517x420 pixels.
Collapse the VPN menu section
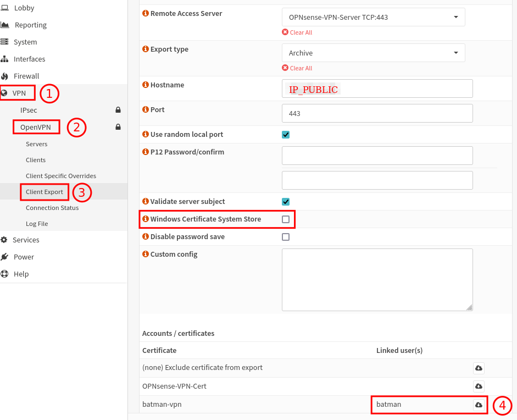[x=19, y=93]
